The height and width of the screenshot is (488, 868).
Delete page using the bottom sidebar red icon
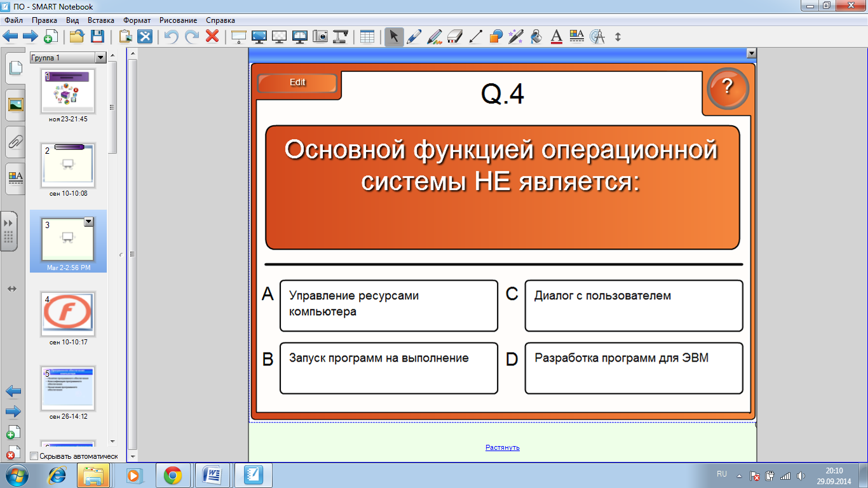(x=13, y=452)
